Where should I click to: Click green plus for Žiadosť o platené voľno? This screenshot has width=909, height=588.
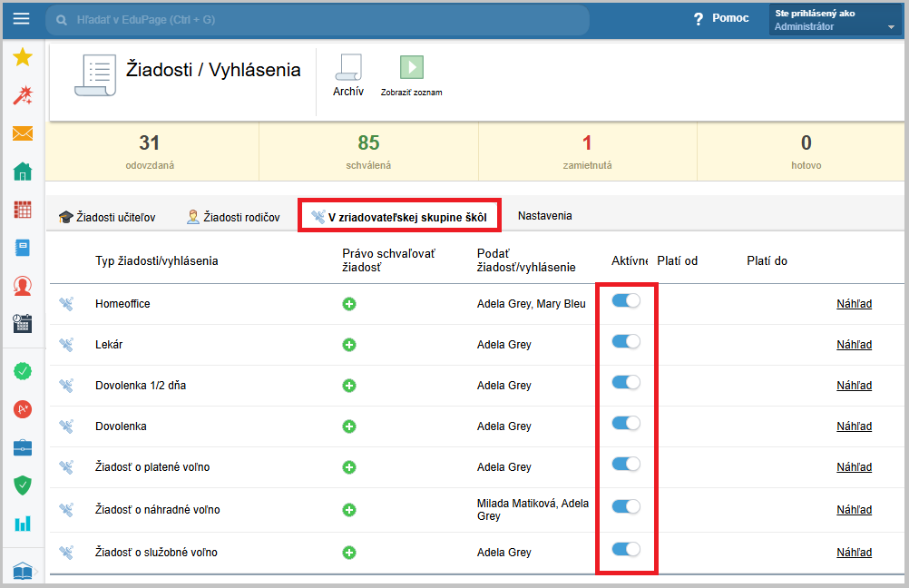point(349,467)
